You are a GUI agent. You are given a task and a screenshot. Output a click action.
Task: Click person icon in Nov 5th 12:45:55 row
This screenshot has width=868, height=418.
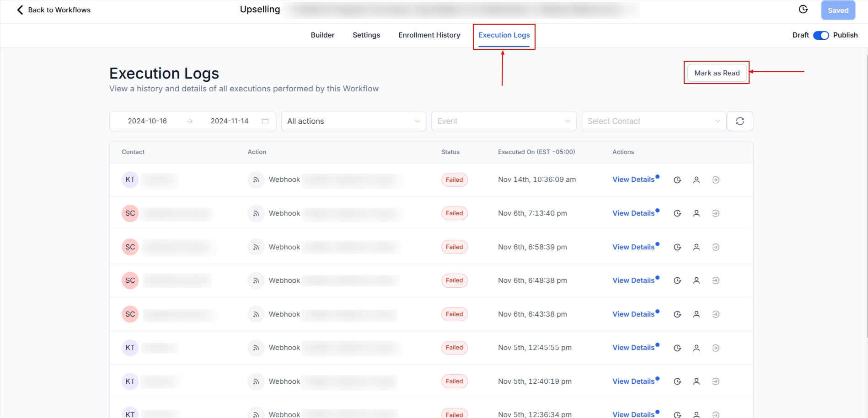coord(696,348)
